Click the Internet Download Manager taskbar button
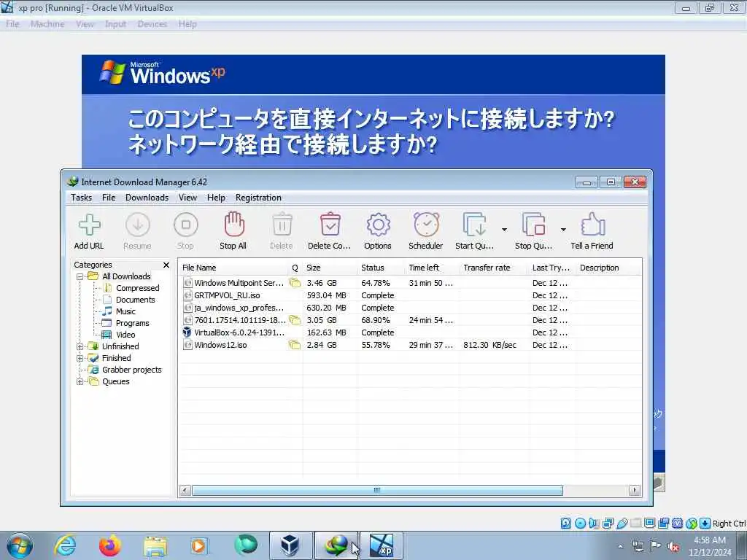The image size is (747, 560). (x=337, y=545)
